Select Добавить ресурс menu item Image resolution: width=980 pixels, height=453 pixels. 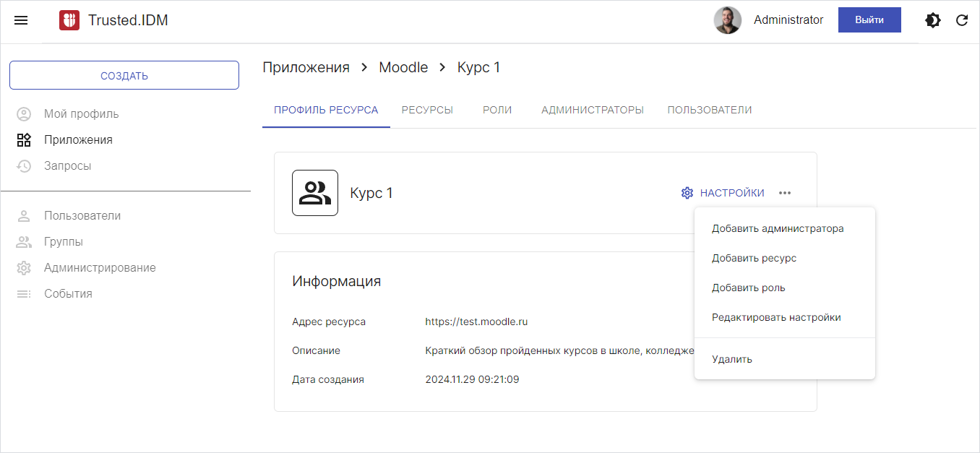point(785,258)
